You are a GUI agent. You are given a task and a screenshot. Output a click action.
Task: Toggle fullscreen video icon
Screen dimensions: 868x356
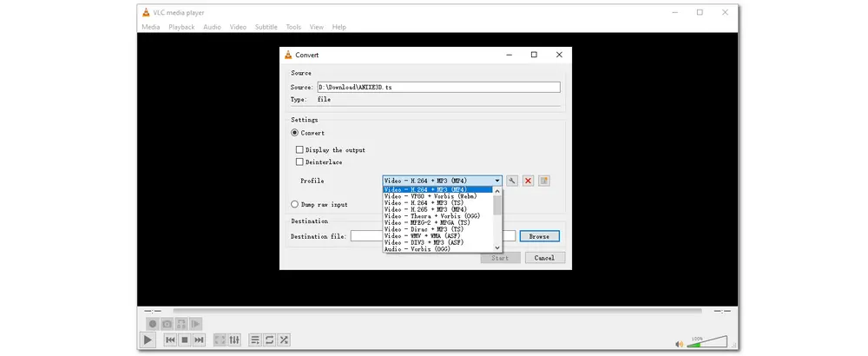[x=220, y=340]
